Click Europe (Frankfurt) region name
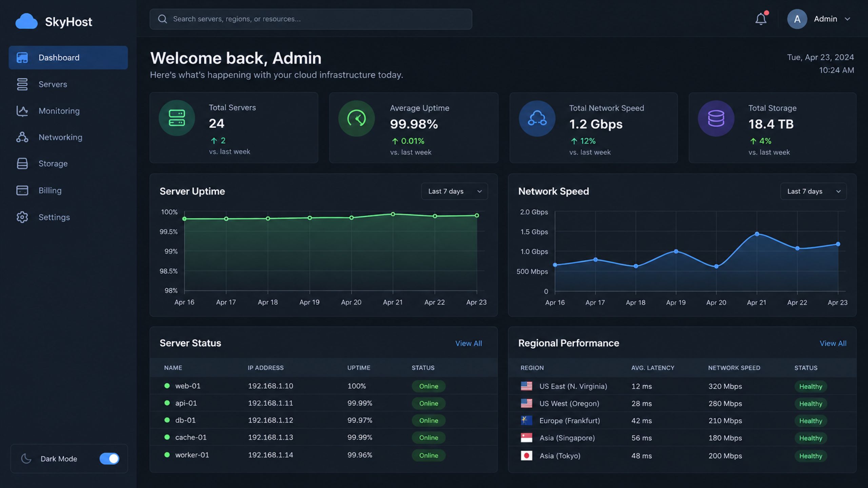Image resolution: width=868 pixels, height=488 pixels. click(570, 421)
